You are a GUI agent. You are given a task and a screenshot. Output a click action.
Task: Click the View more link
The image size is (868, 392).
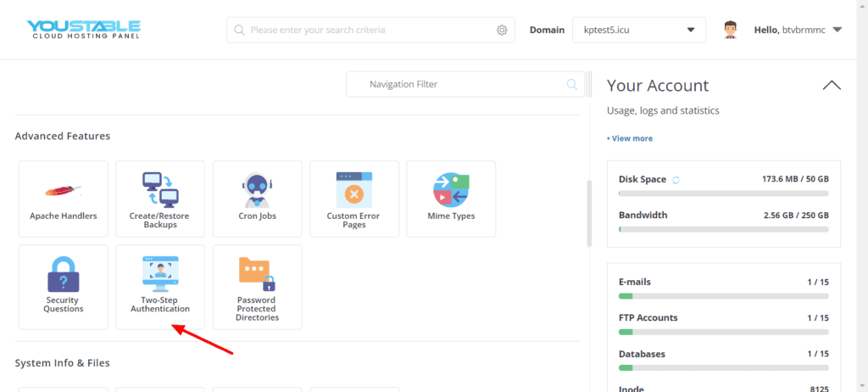[x=632, y=138]
